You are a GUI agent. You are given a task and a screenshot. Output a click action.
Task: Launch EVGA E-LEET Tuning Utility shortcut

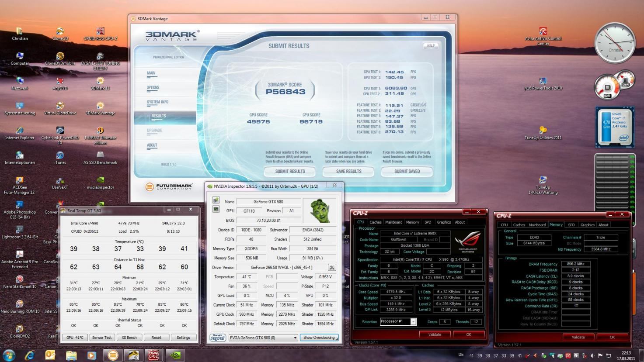[x=100, y=62]
